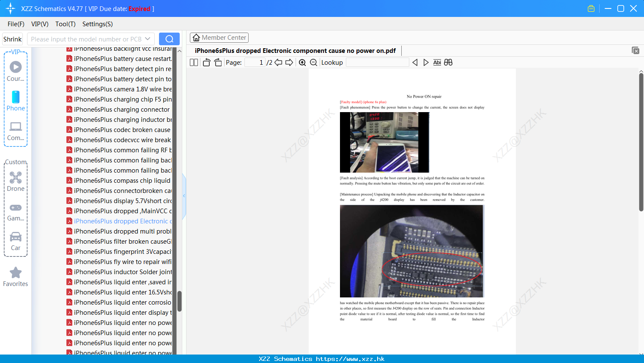Open iPhone6sPlus codec broken cause file
644x363 pixels.
[x=118, y=130]
